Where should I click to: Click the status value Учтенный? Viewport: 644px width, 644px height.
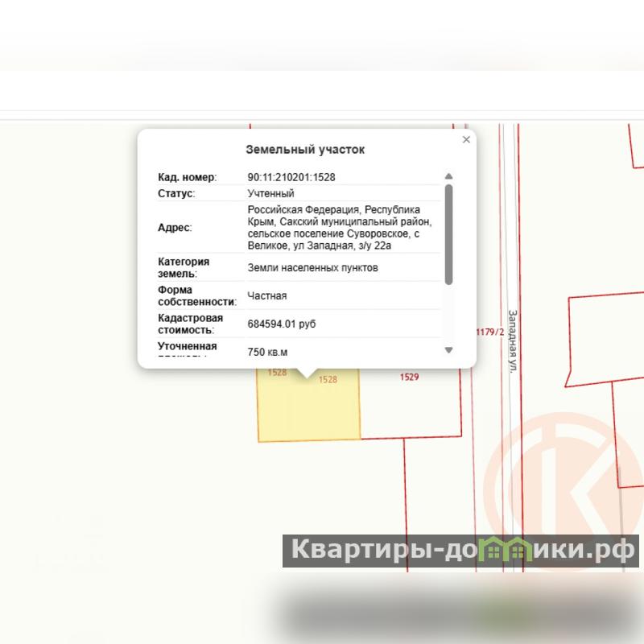tap(270, 194)
